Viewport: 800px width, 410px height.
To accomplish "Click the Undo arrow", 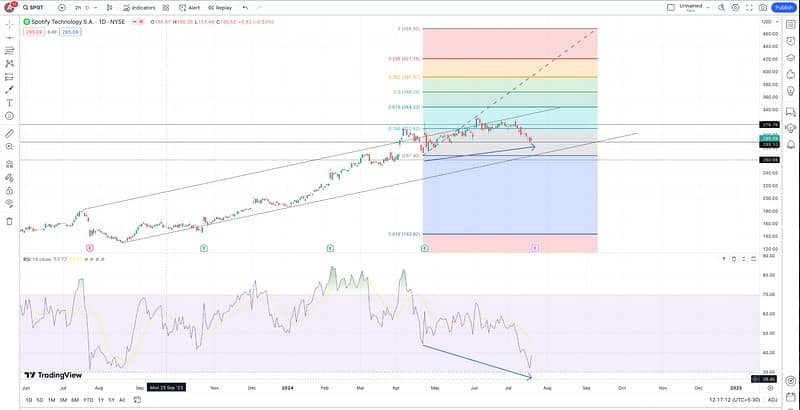I will (x=245, y=7).
